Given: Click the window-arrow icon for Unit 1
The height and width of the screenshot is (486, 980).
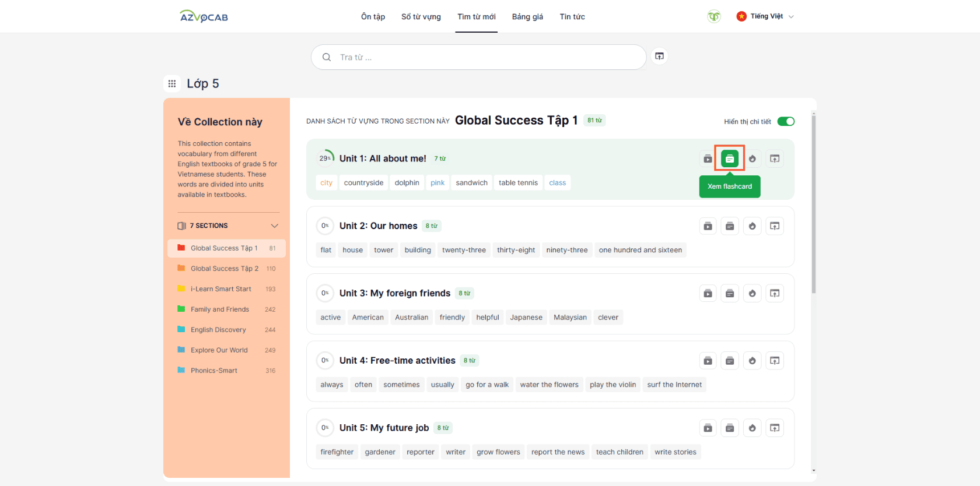Looking at the screenshot, I should tap(775, 159).
